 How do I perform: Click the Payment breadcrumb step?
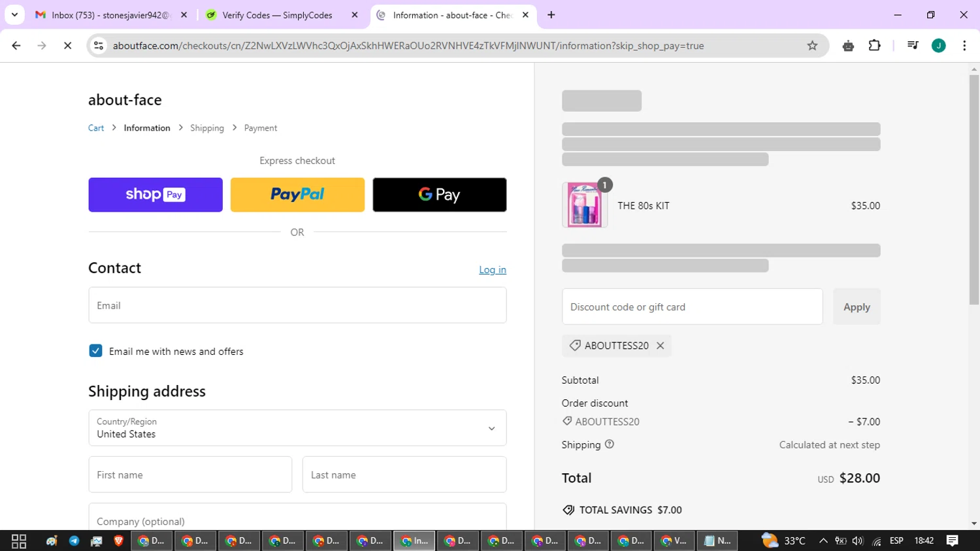pyautogui.click(x=261, y=128)
